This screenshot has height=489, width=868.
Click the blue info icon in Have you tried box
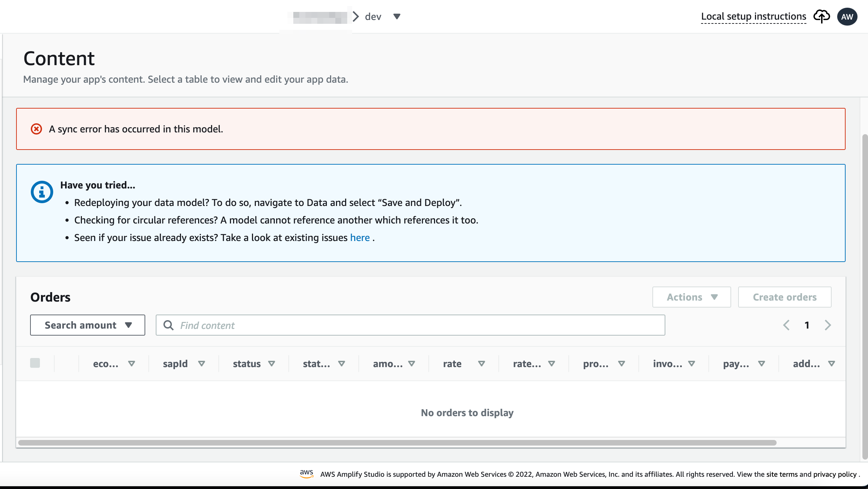pos(42,192)
